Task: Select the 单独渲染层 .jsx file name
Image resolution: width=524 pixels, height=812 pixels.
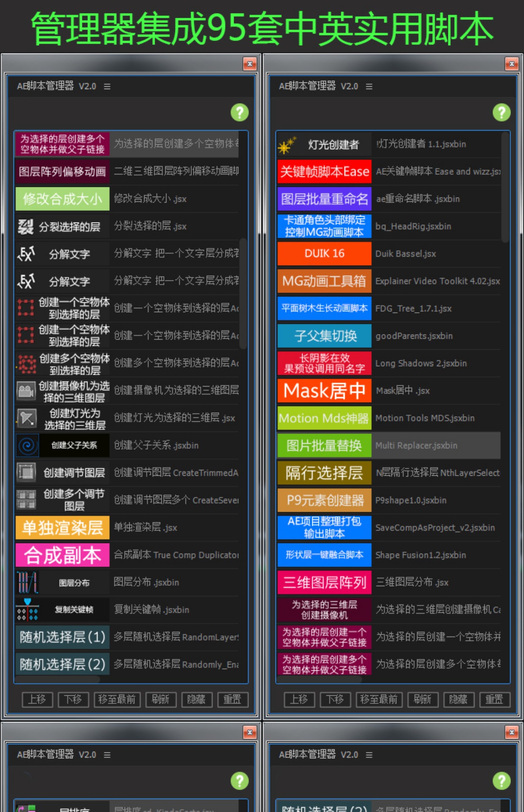Action: 145,527
